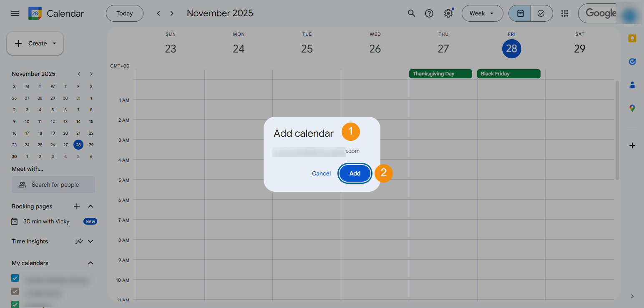
Task: Select Thursday 27 in the week header
Action: (x=443, y=48)
